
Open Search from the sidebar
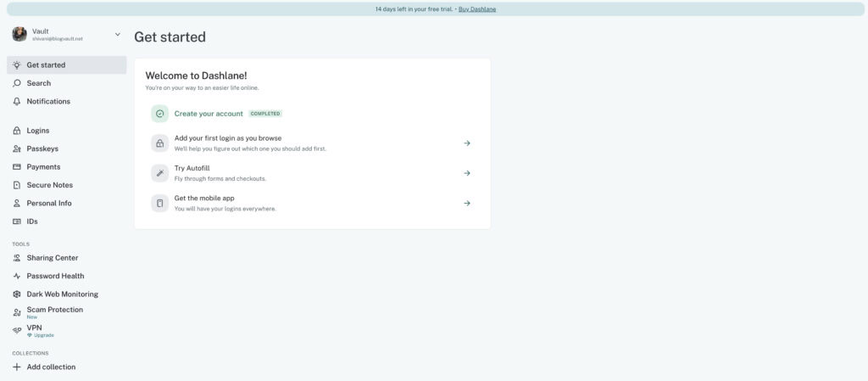coord(66,83)
